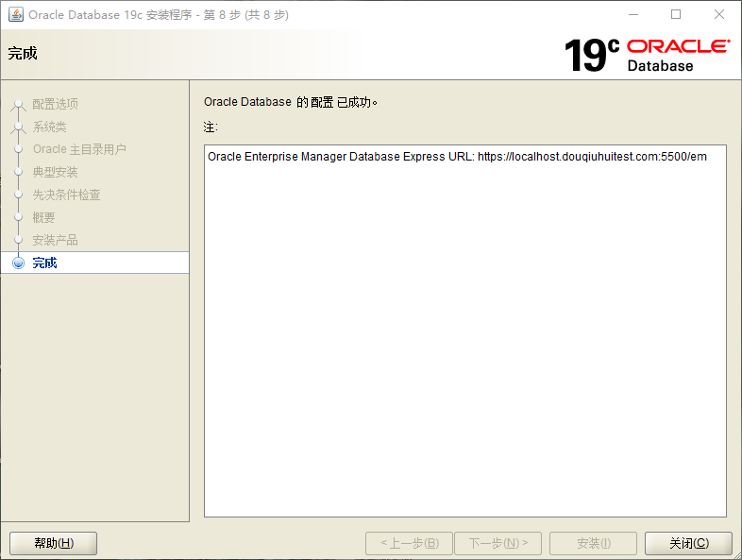Screen dimensions: 742x560
Task: Click the blue 完成 step indicator bullet
Action: pyautogui.click(x=19, y=263)
